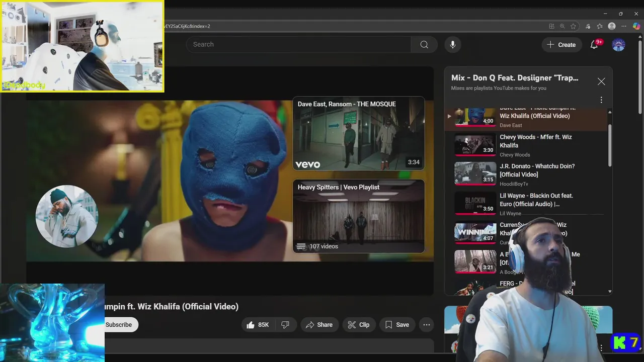Screen dimensions: 644x362
Task: Like the video with 85K thumbs up
Action: click(x=258, y=325)
